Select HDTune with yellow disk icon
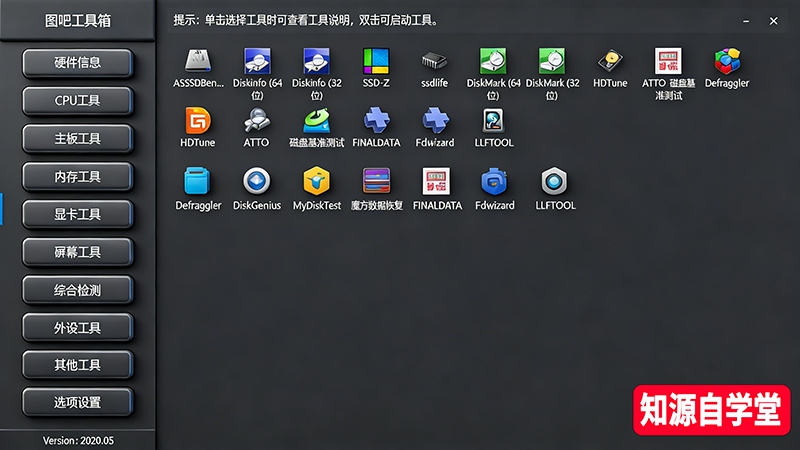Viewport: 800px width, 450px height. (x=610, y=61)
